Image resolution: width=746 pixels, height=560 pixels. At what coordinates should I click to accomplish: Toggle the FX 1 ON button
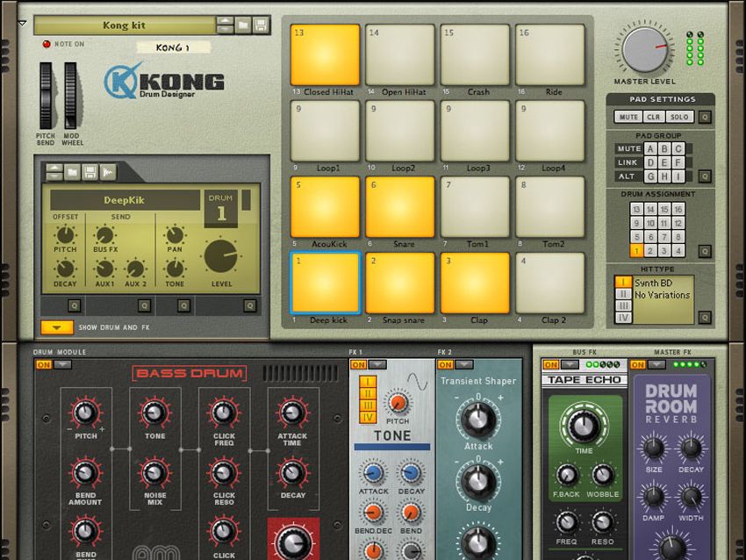click(x=358, y=365)
